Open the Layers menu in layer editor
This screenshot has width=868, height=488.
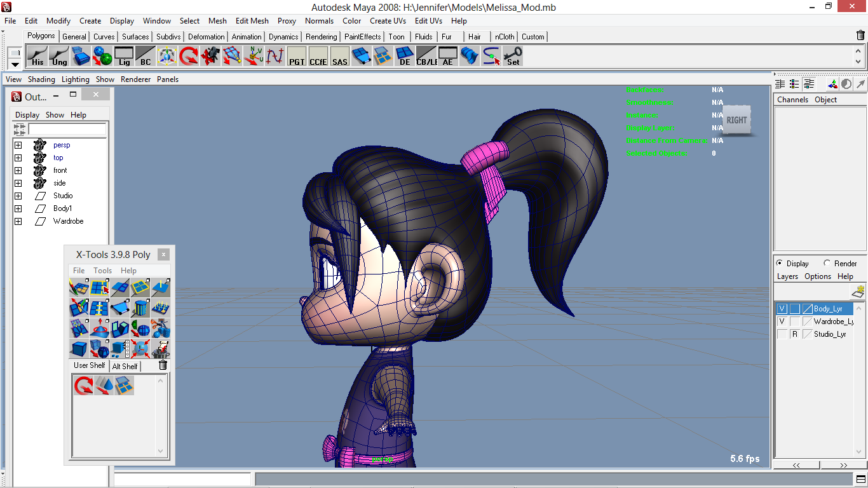pyautogui.click(x=787, y=276)
